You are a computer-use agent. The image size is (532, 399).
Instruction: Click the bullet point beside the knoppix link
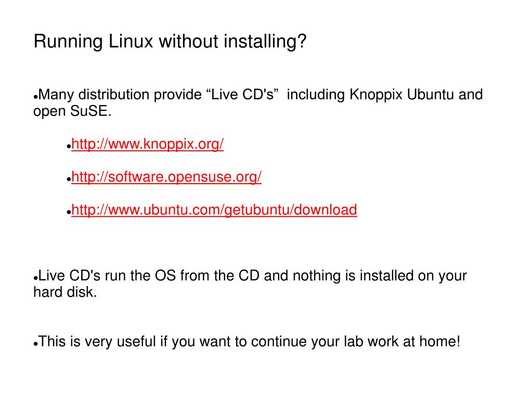pos(69,147)
